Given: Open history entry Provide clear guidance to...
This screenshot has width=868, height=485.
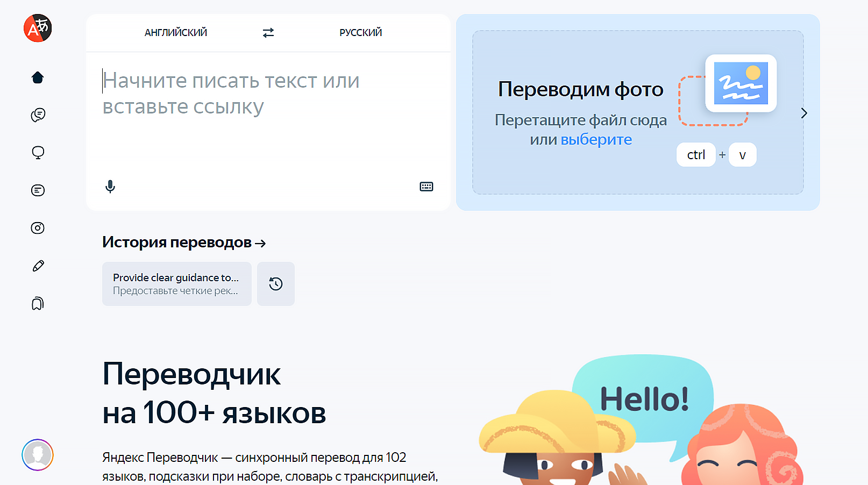Looking at the screenshot, I should pos(177,284).
